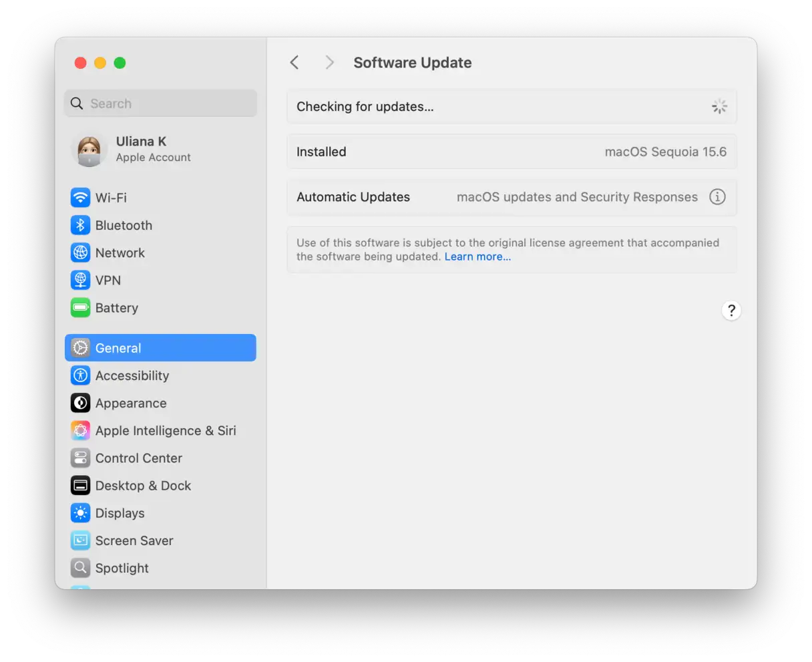The height and width of the screenshot is (662, 812).
Task: Open the Wi-Fi settings icon
Action: (x=80, y=198)
